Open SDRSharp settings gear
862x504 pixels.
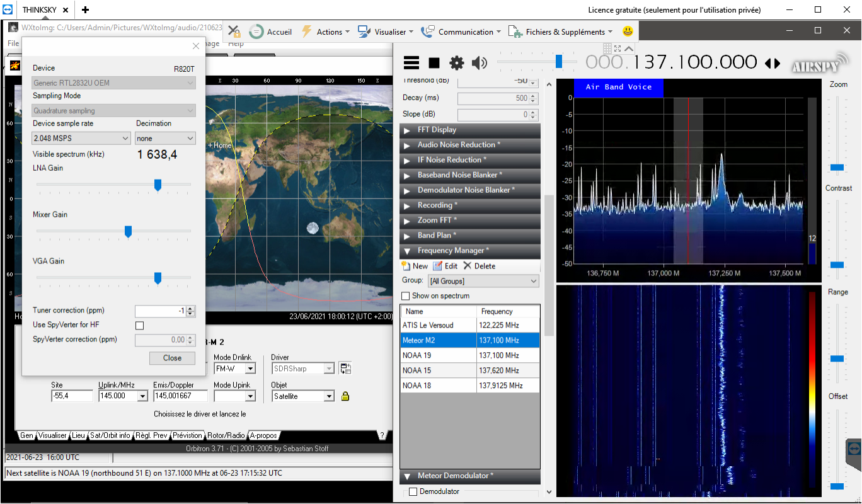tap(456, 62)
